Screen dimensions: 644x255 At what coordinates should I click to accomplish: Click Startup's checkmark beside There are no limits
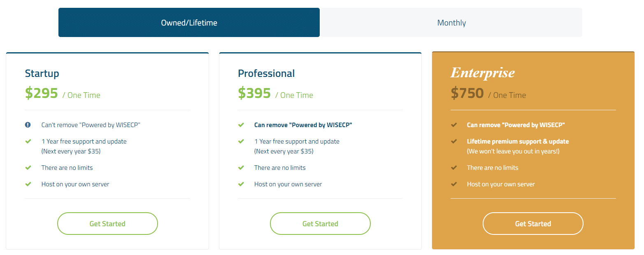click(x=28, y=167)
